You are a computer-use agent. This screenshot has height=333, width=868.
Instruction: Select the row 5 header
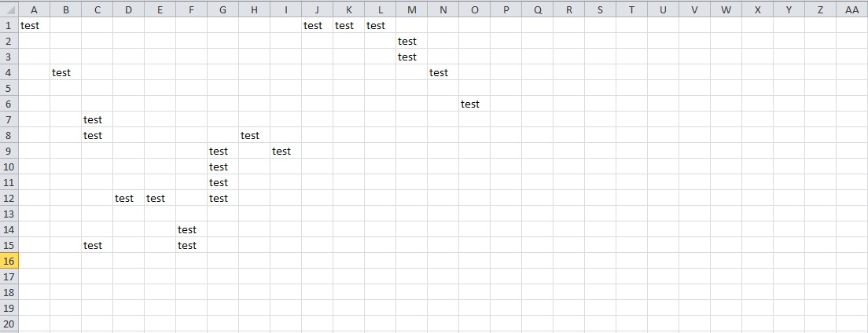[9, 88]
